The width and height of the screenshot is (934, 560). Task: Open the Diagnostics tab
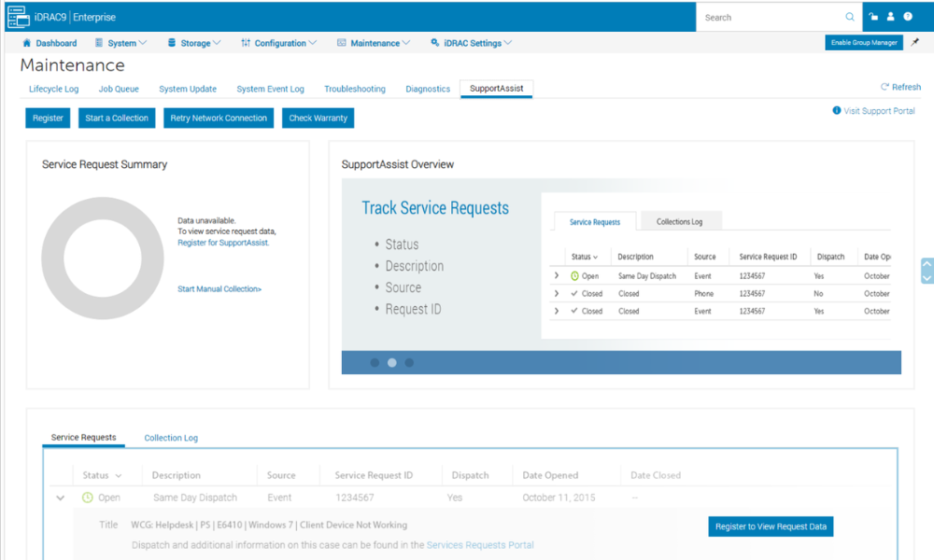tap(428, 89)
